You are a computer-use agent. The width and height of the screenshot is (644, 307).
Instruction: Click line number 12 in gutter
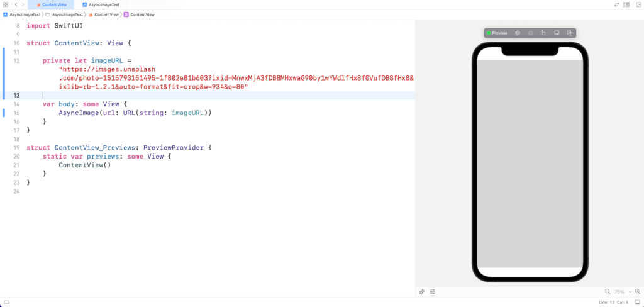click(x=16, y=61)
